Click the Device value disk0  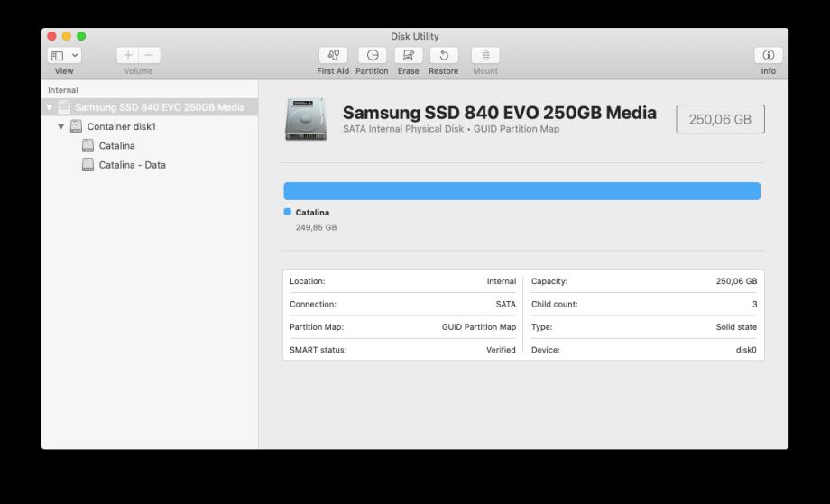pos(746,350)
